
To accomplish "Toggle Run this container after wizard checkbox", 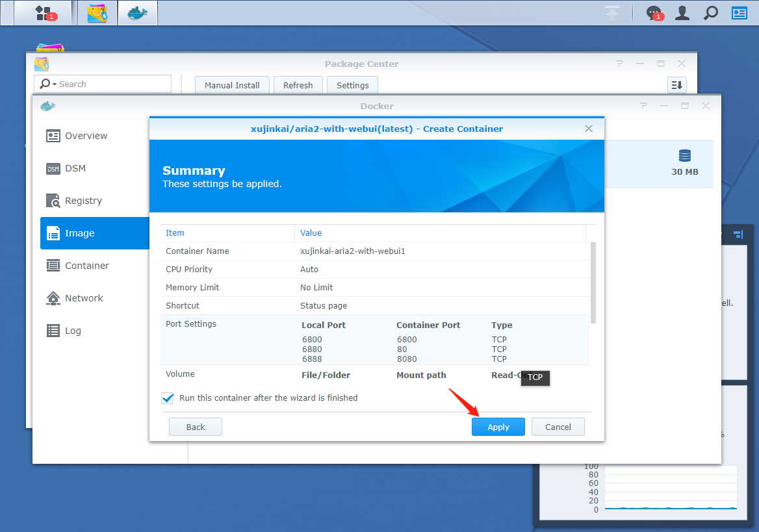I will [168, 398].
